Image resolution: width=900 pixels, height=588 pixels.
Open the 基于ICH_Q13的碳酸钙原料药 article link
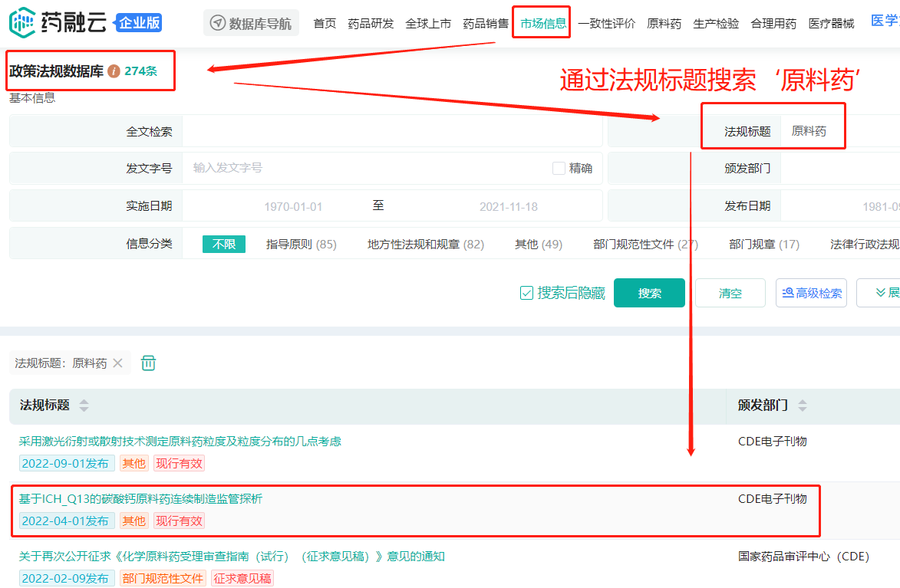pyautogui.click(x=140, y=499)
